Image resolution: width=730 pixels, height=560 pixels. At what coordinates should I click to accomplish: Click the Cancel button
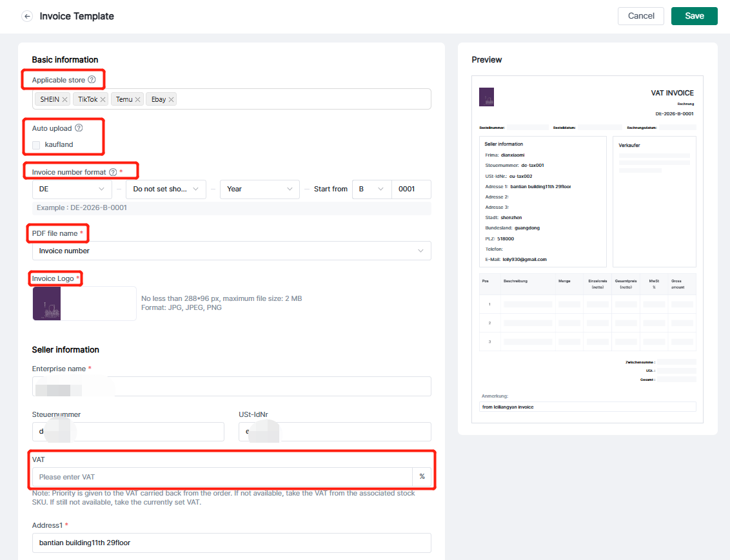tap(641, 16)
